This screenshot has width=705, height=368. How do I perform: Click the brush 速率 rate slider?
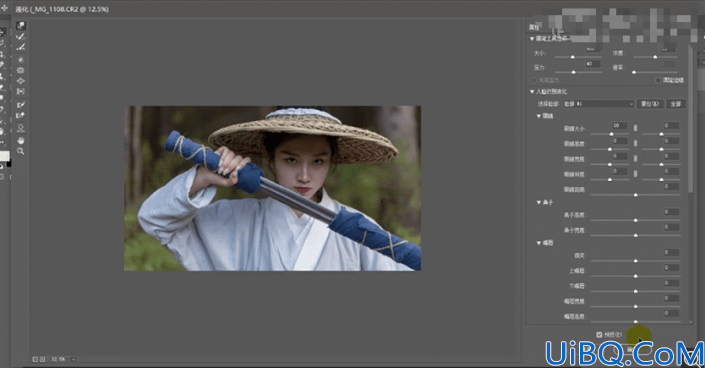[654, 72]
